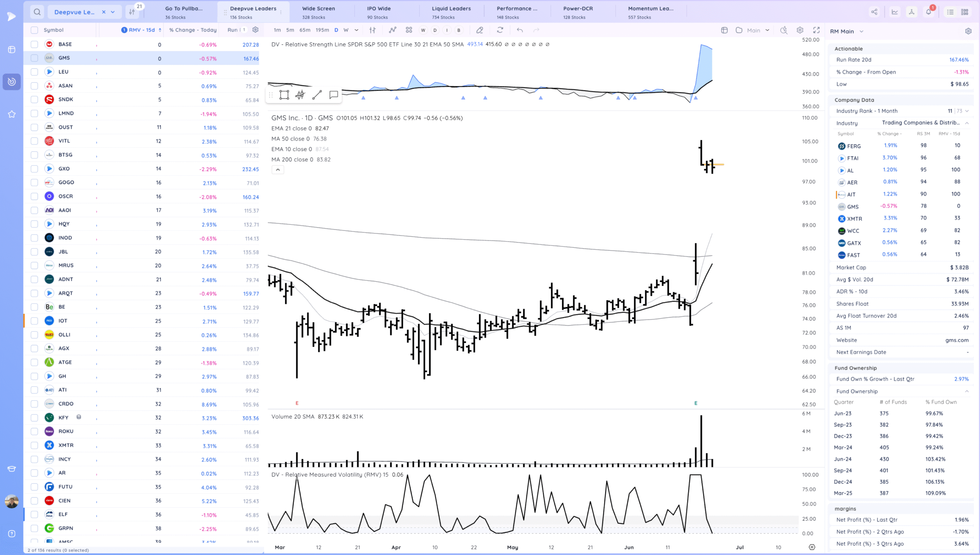Open multi-chart grid layout icon
The height and width of the screenshot is (555, 980).
pyautogui.click(x=409, y=30)
